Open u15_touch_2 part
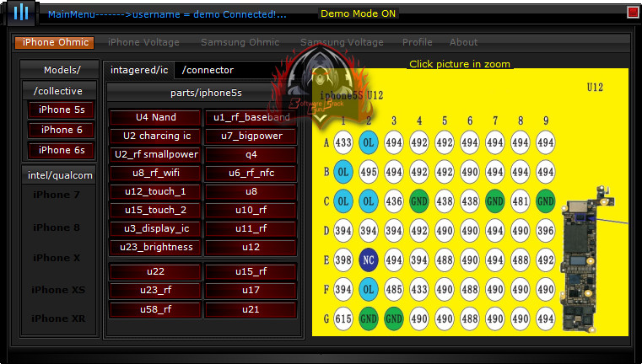The image size is (642, 364). coord(155,210)
